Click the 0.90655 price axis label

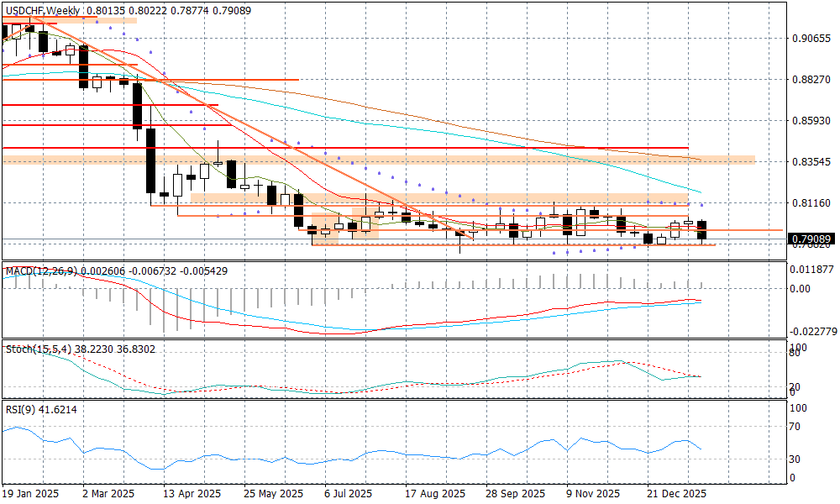(x=811, y=39)
